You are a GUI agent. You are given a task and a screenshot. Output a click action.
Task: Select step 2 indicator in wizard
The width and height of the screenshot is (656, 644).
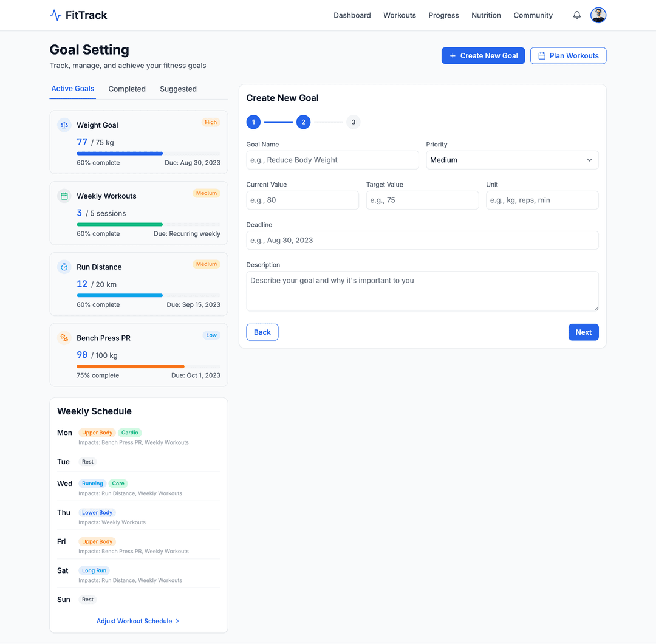pyautogui.click(x=304, y=122)
